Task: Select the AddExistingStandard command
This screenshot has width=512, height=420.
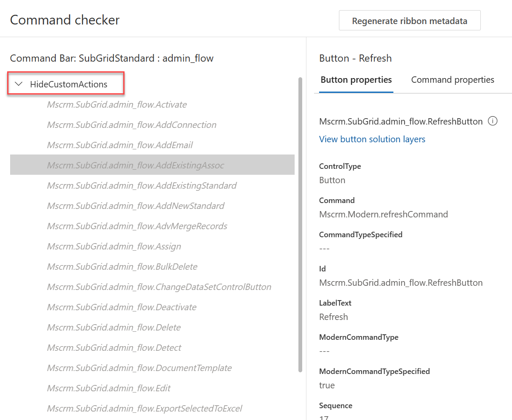Action: point(142,185)
